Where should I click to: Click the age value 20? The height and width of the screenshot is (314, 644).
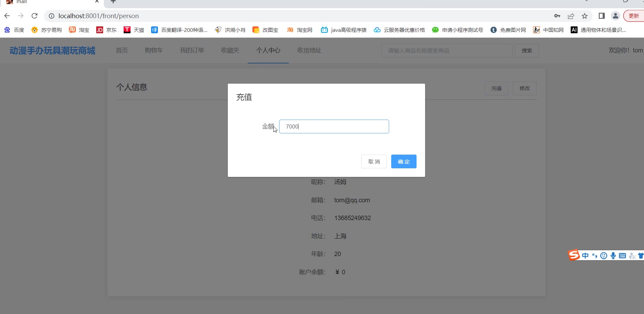point(338,254)
